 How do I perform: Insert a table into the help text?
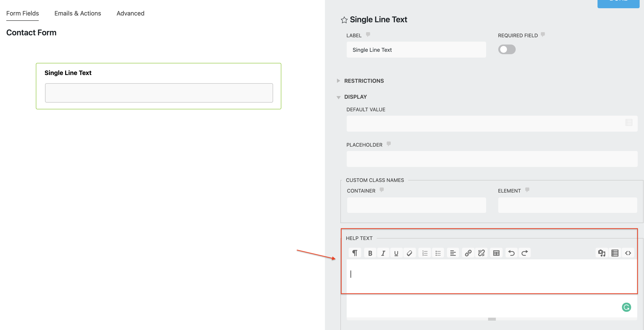point(496,253)
